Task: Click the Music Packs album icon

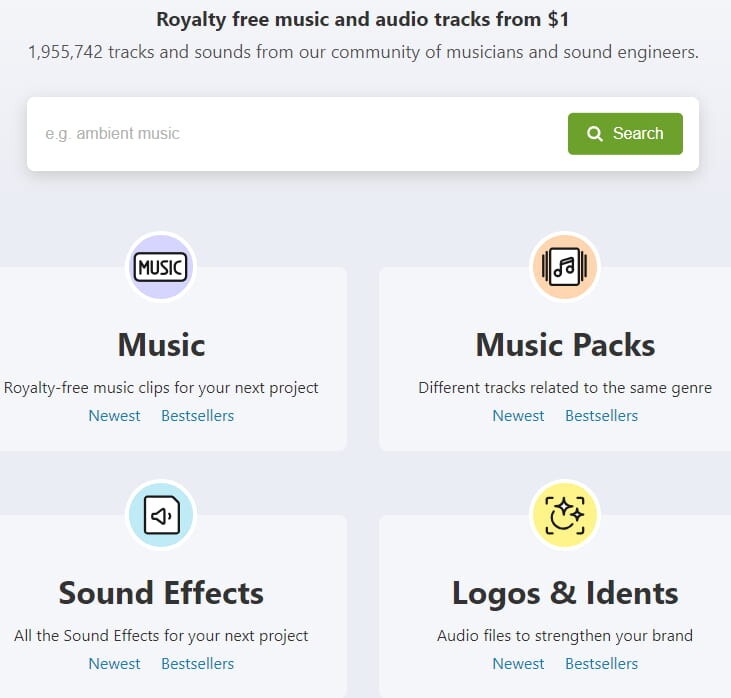Action: [564, 267]
